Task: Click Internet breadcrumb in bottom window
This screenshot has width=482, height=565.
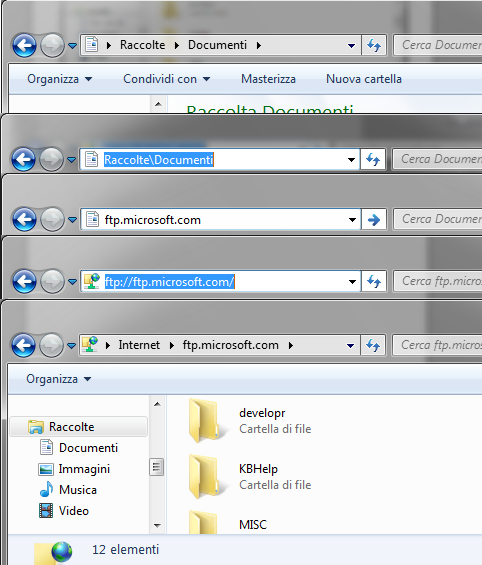Action: [139, 345]
